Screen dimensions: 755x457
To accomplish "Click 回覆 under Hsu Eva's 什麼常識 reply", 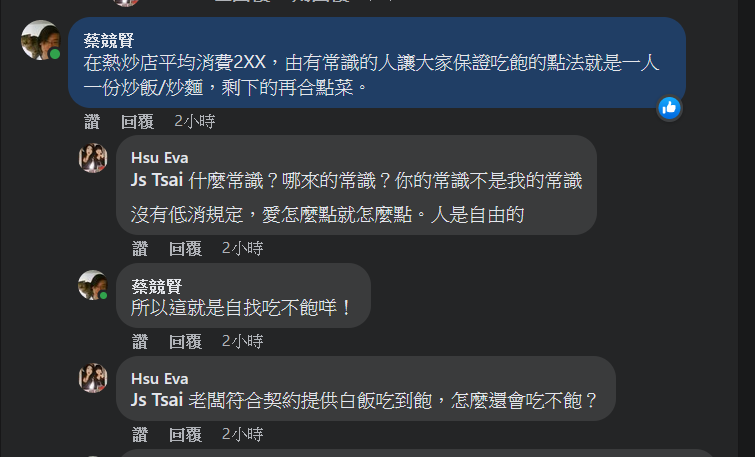I will [185, 248].
